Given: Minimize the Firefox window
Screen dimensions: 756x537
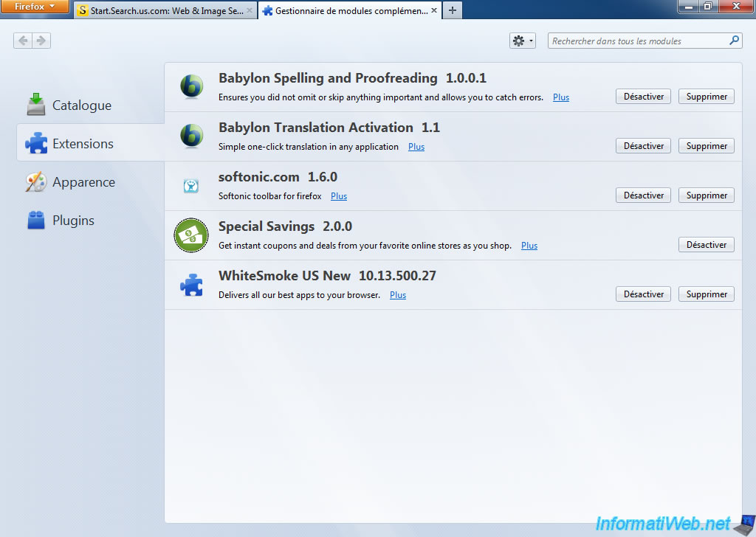Looking at the screenshot, I should (x=689, y=6).
